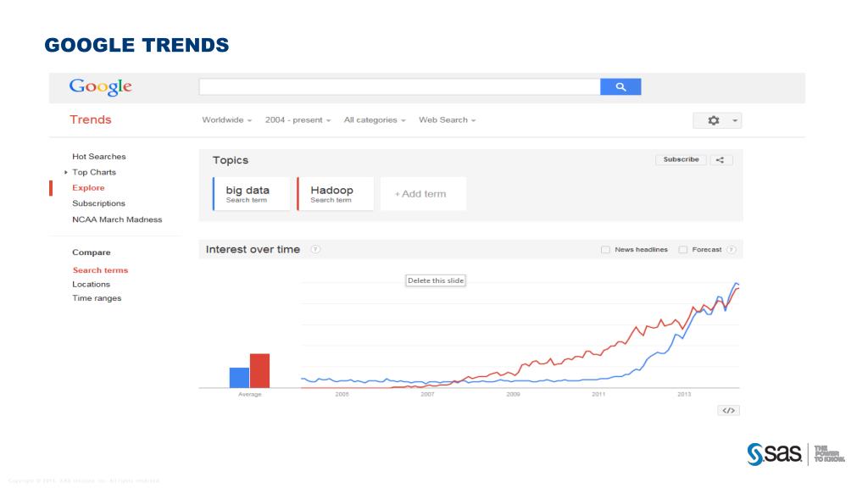868x488 pixels.
Task: Click the red Hadoop average bar
Action: coord(259,371)
